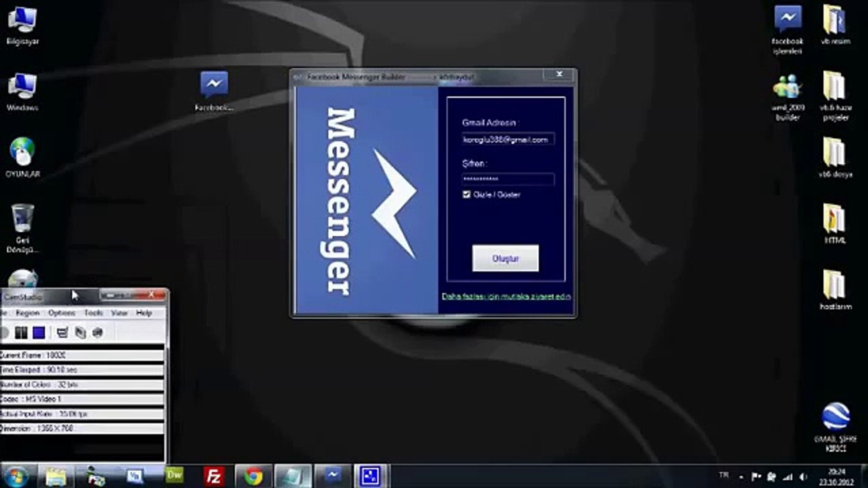Focus the Şifren password field
Viewport: 868px width, 488px height.
tap(508, 179)
